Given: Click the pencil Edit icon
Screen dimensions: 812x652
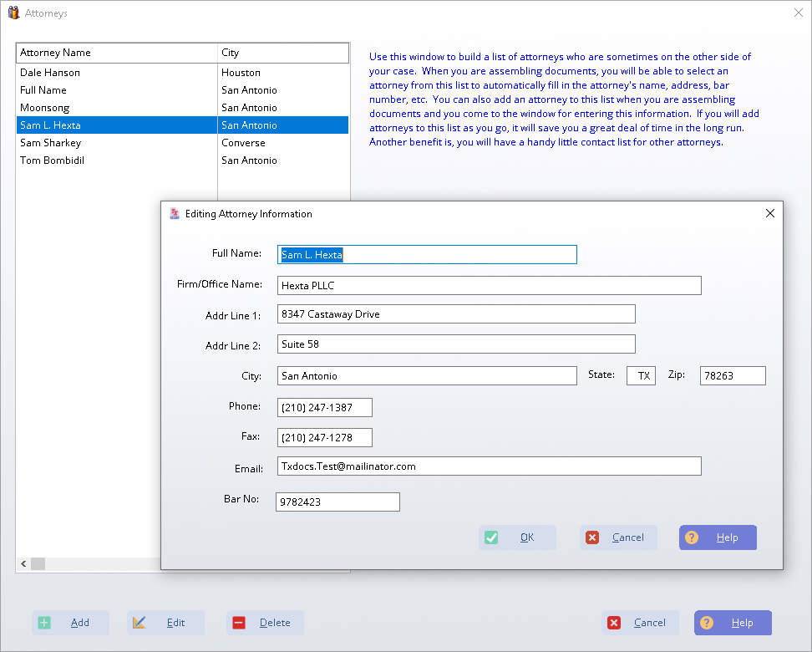Looking at the screenshot, I should tap(140, 623).
